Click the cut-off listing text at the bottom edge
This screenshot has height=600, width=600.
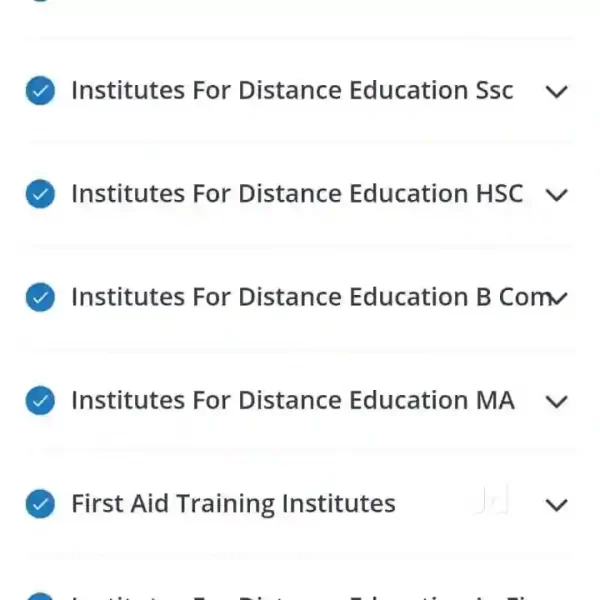(300, 596)
